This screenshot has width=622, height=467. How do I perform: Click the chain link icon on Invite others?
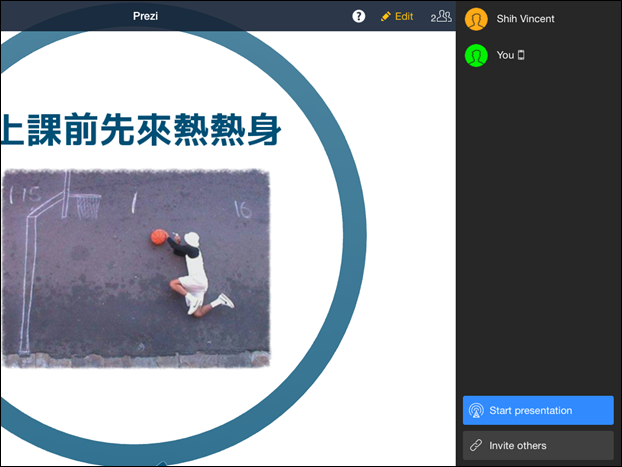476,446
